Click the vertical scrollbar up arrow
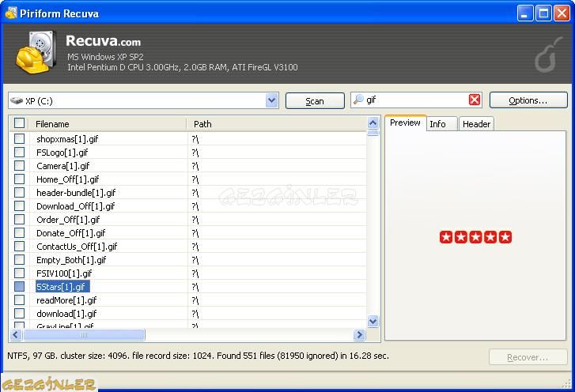Screen dimensions: 575x392 (373, 122)
